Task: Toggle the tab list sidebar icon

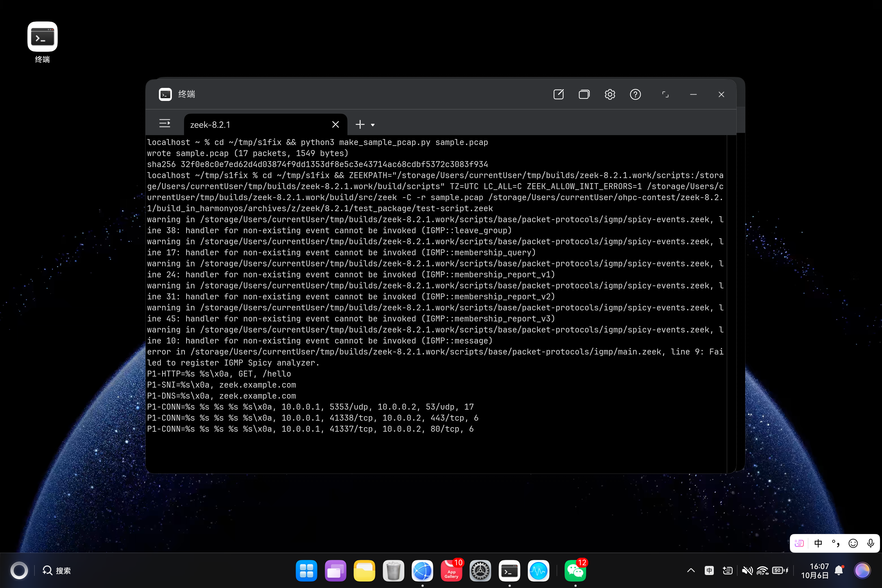Action: [x=165, y=123]
